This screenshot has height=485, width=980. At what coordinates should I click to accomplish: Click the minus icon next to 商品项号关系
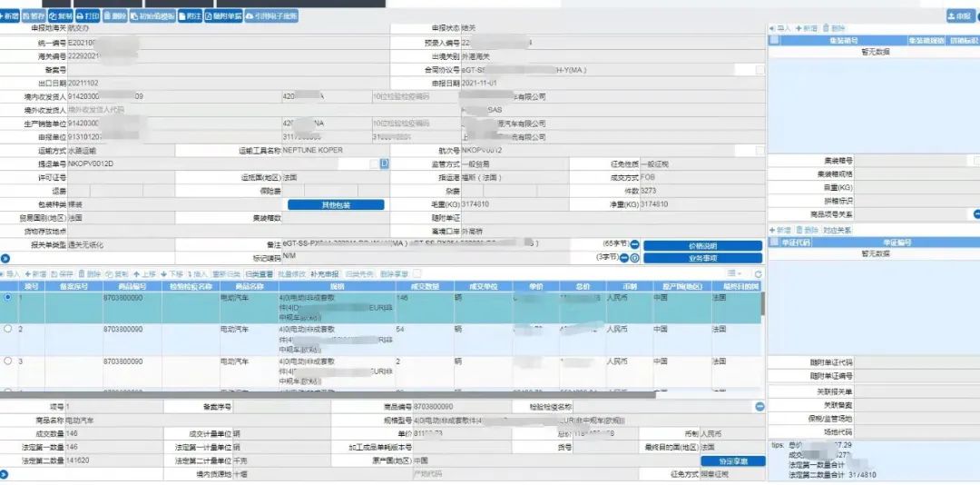pos(976,214)
